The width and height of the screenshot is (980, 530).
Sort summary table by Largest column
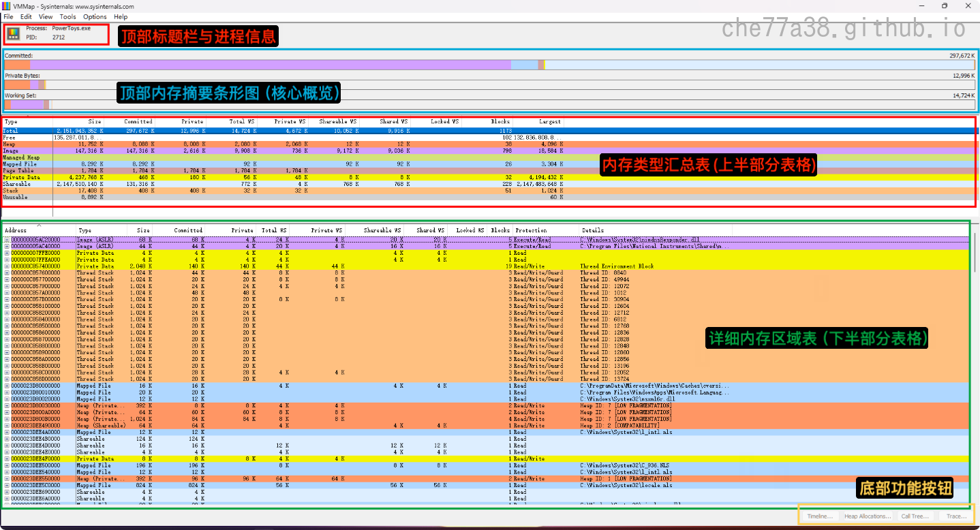click(538, 121)
